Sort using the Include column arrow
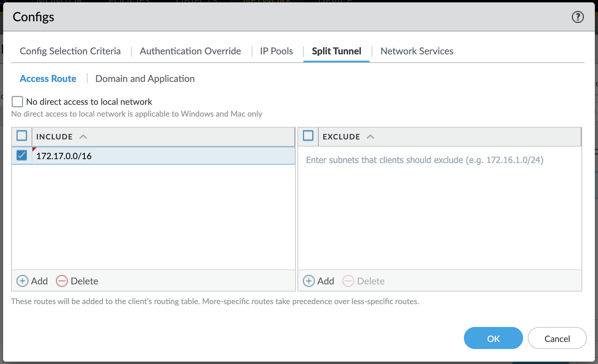The image size is (598, 364). tap(83, 137)
